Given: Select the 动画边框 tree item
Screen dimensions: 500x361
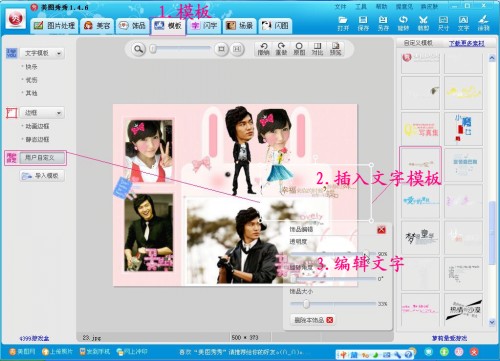Looking at the screenshot, I should point(38,126).
